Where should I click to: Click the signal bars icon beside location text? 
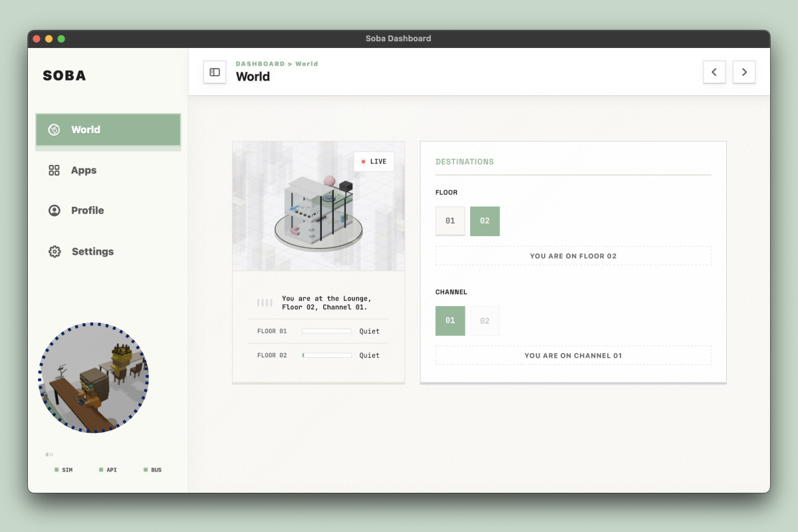pyautogui.click(x=265, y=303)
